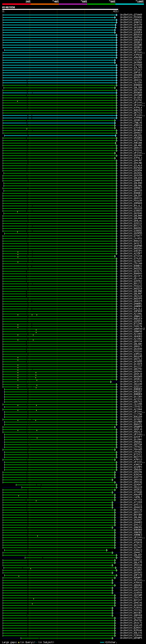This screenshot has height=644, width=146.
Task: Click the cyan ~100% color legend segment
Action: pyautogui.click(x=130, y=4)
